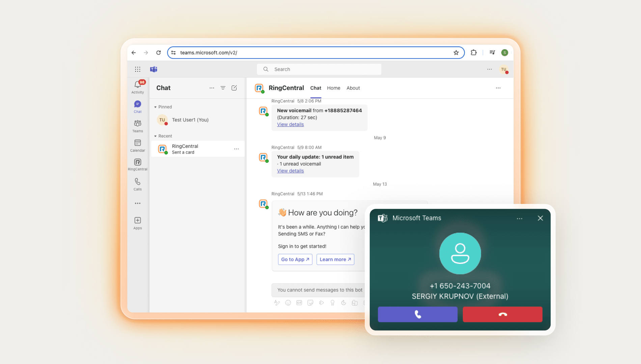Open the Activity feed in the sidebar

(x=138, y=87)
